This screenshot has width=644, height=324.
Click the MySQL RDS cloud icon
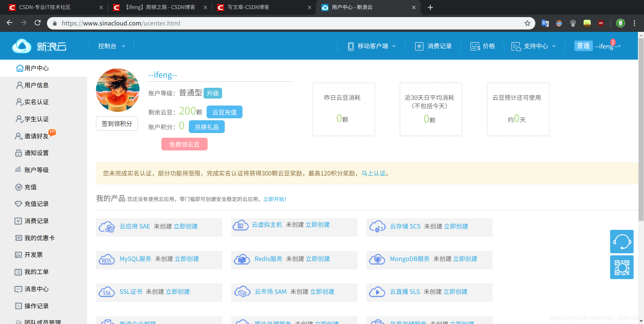click(x=107, y=259)
